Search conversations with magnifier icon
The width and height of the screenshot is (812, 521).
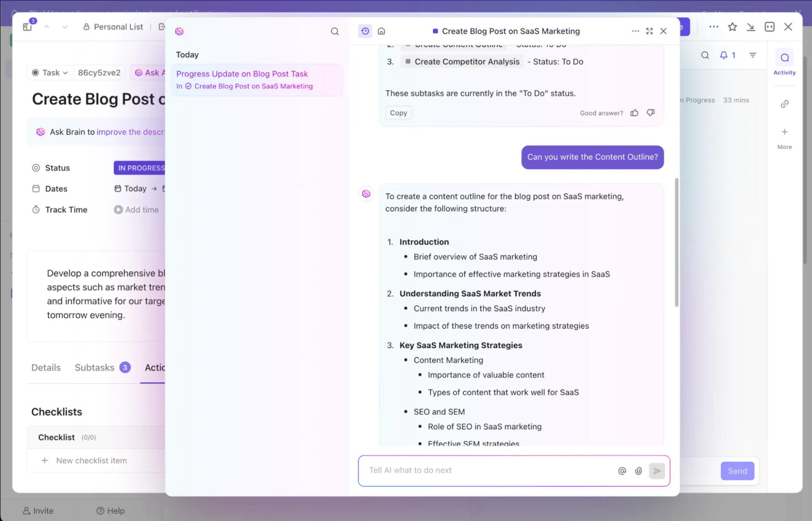(335, 31)
